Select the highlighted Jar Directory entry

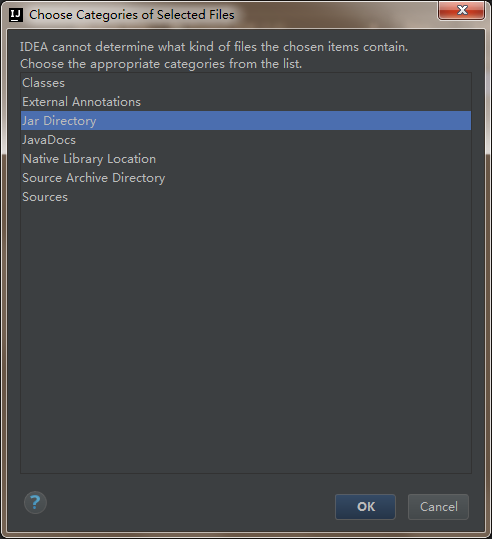coord(246,121)
